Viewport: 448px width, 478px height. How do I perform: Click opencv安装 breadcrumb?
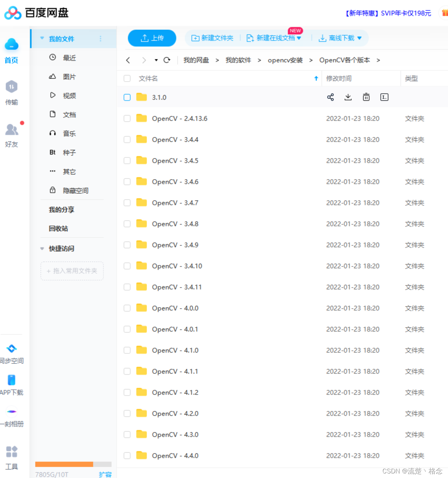pos(285,60)
